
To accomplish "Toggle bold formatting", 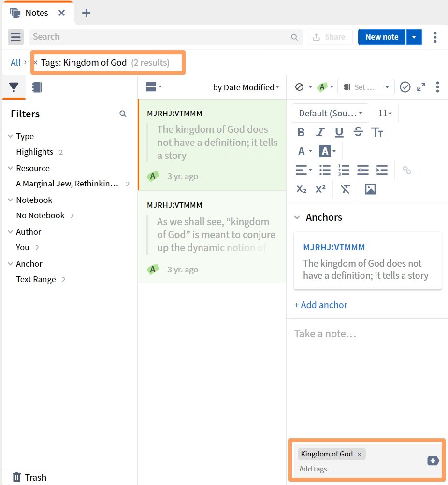I will pyautogui.click(x=301, y=132).
